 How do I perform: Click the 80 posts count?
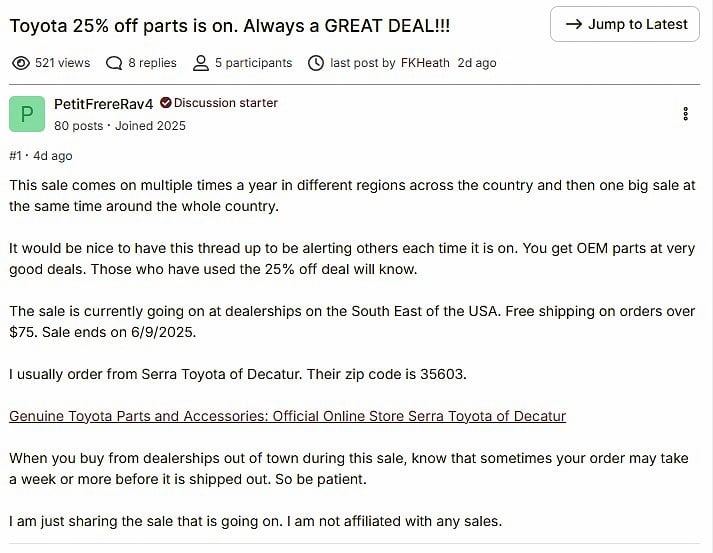click(x=78, y=126)
